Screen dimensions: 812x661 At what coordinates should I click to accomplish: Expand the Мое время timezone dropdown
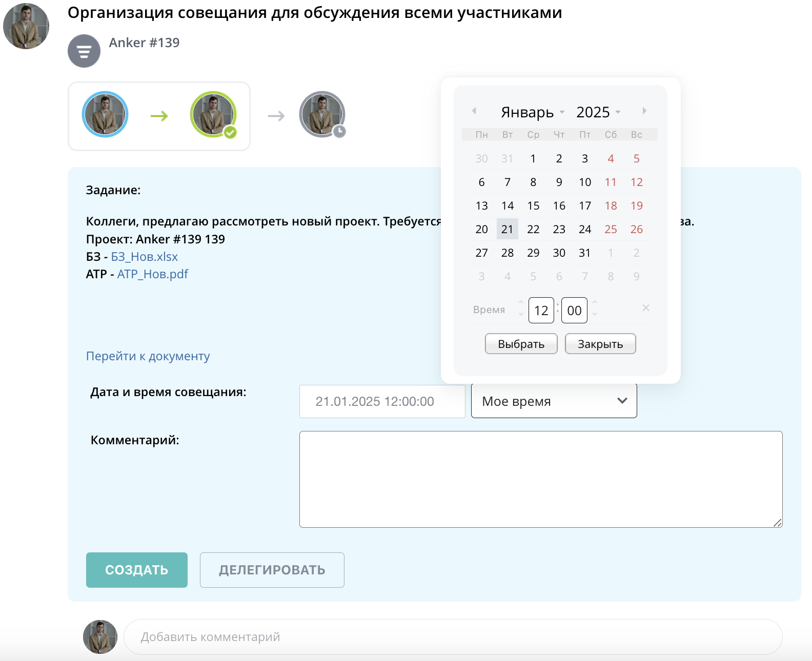[x=554, y=401]
